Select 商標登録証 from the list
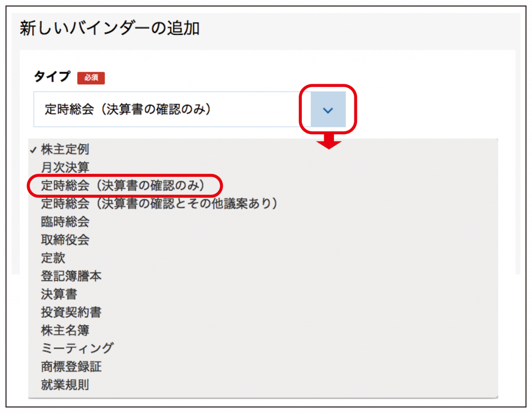This screenshot has height=413, width=532. point(71,367)
